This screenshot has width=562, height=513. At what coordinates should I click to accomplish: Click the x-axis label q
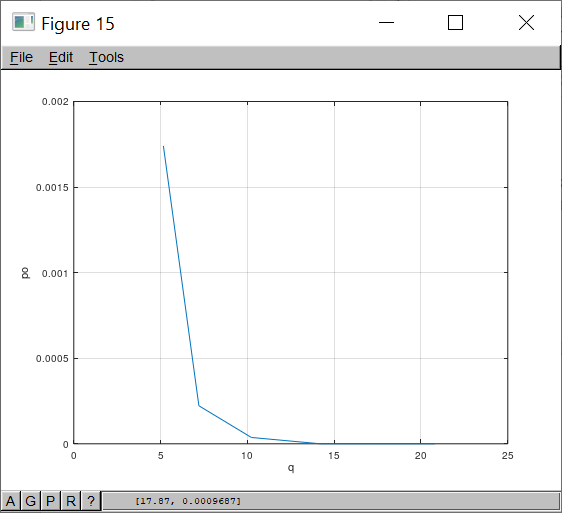tap(291, 467)
